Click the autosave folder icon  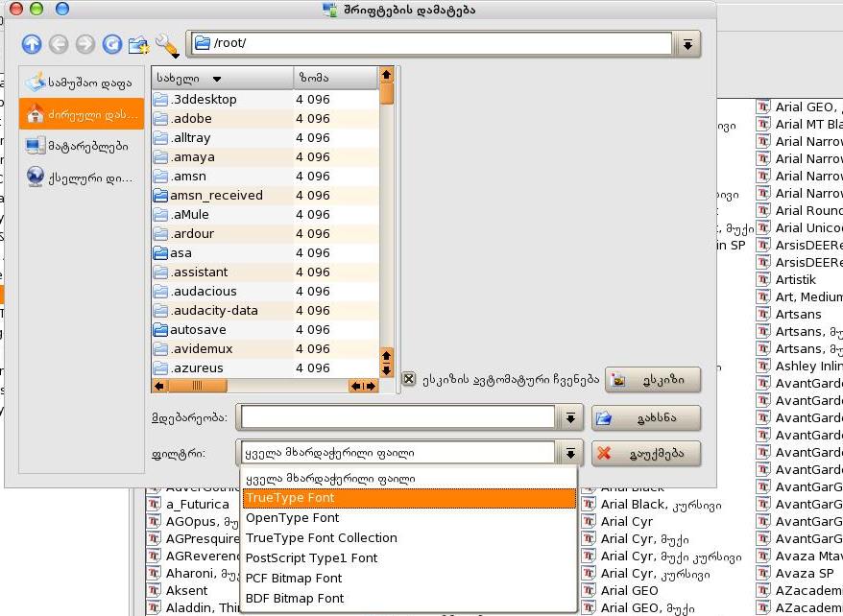click(160, 329)
